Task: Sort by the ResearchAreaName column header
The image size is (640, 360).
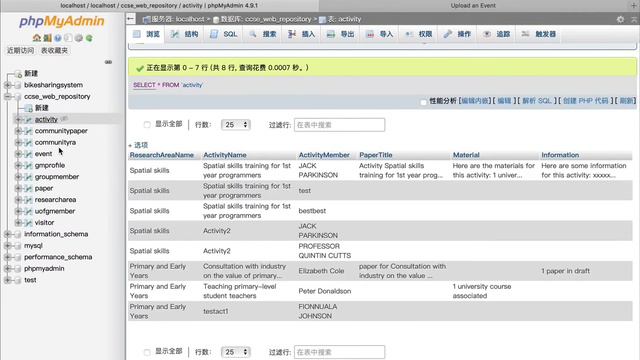Action: coord(162,155)
